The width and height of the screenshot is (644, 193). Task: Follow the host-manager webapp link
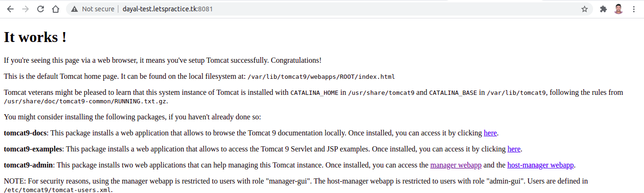pos(540,165)
